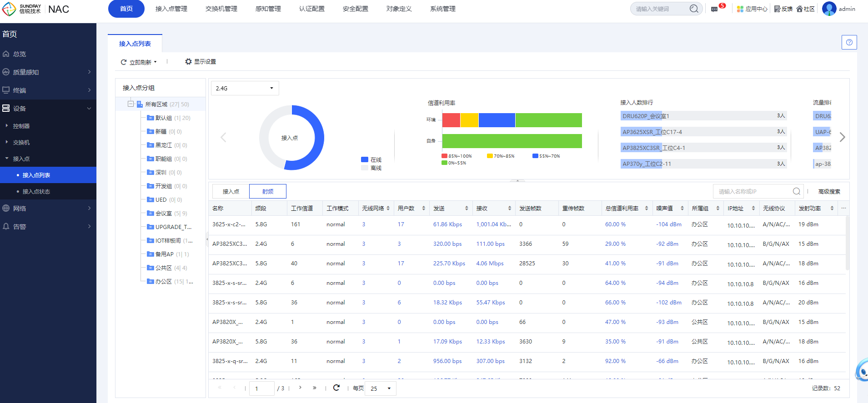
Task: Open the 反馈 feedback link
Action: pyautogui.click(x=783, y=9)
